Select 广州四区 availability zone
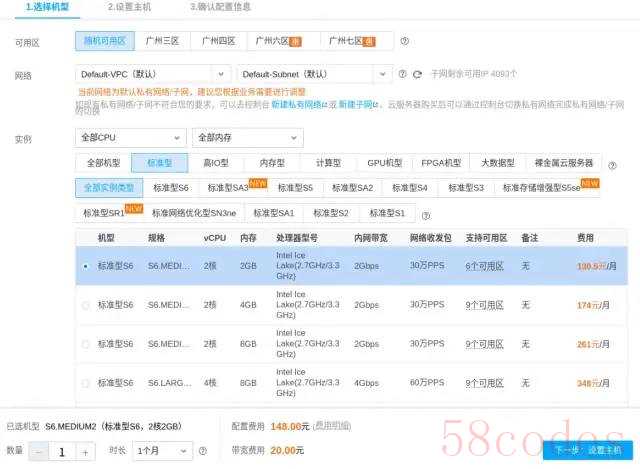Screen dimensions: 640x469 pos(219,41)
